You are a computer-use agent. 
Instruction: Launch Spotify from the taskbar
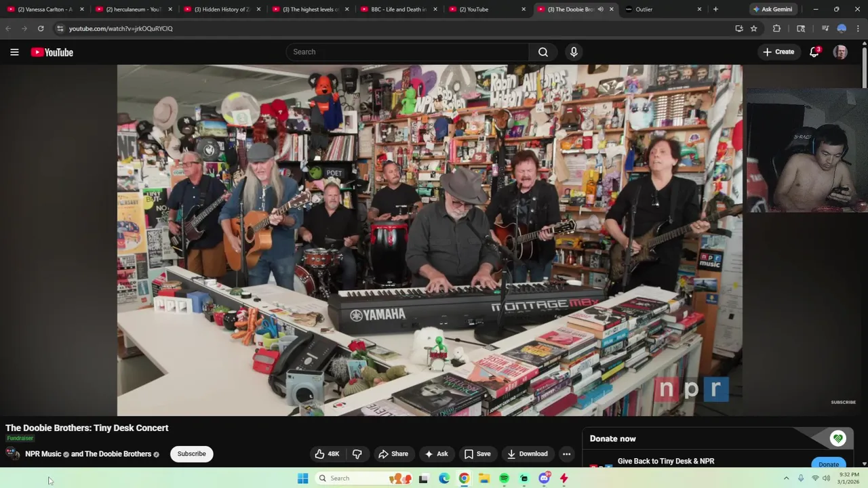[x=504, y=479]
